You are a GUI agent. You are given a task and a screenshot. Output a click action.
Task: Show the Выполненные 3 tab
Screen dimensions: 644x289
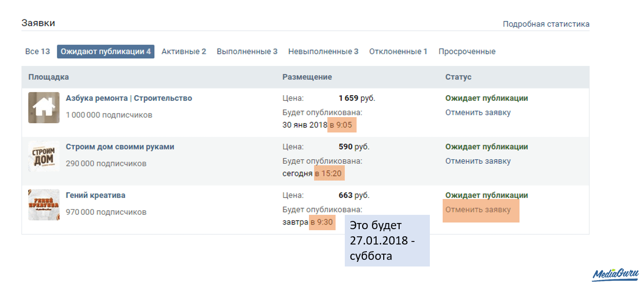[x=247, y=52]
